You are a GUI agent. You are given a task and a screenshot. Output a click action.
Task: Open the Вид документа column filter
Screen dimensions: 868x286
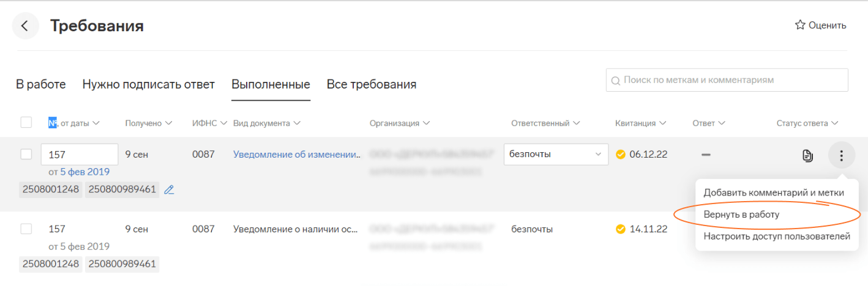267,123
